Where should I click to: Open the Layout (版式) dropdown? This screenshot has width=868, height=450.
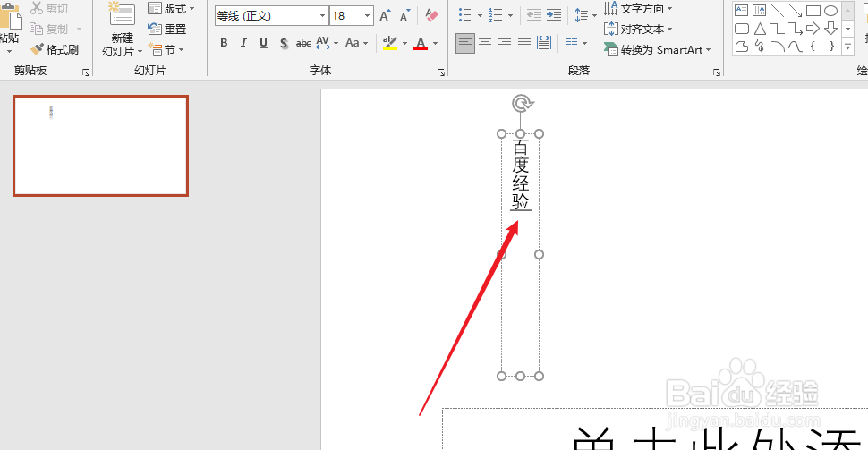pos(171,9)
